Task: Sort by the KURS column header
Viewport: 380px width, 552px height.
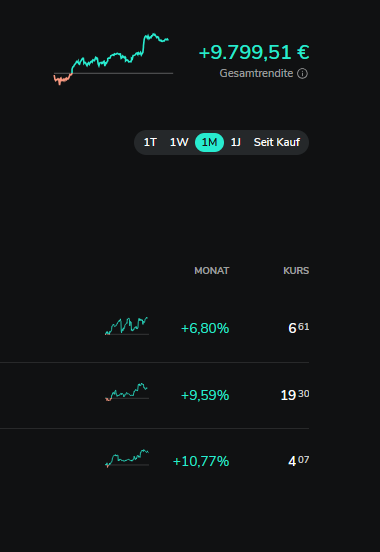Action: click(x=296, y=271)
